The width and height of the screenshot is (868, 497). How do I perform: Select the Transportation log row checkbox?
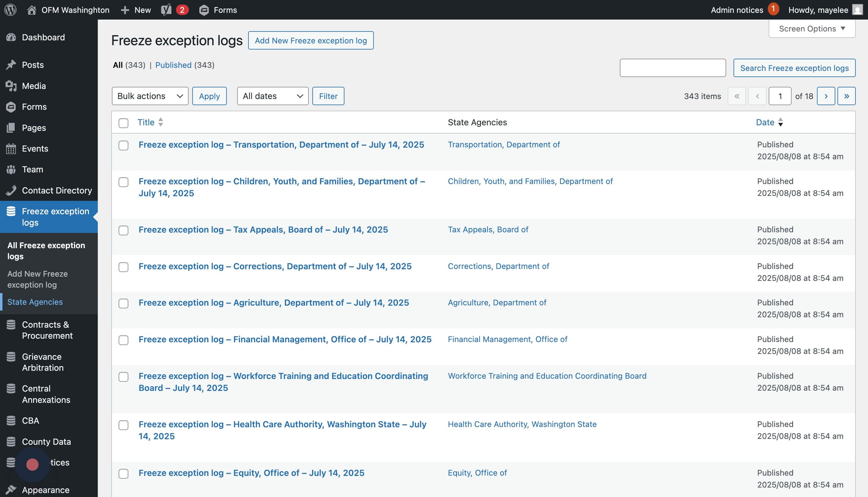pos(123,145)
